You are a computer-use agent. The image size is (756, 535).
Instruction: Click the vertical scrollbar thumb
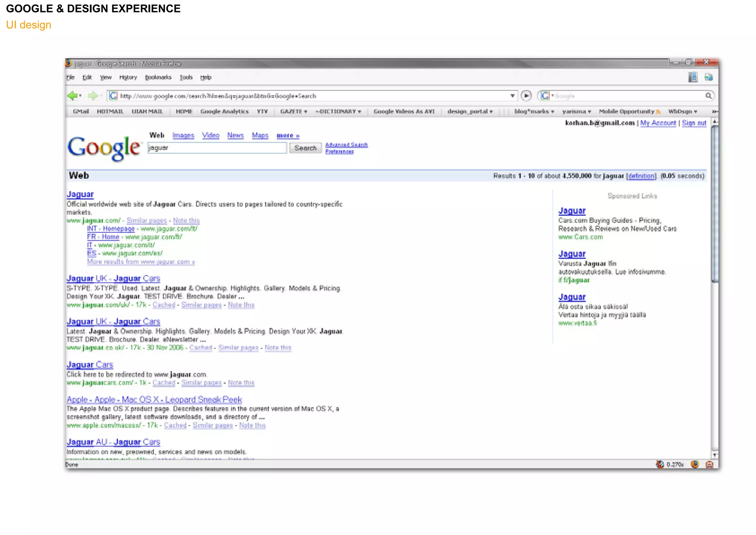tap(715, 204)
